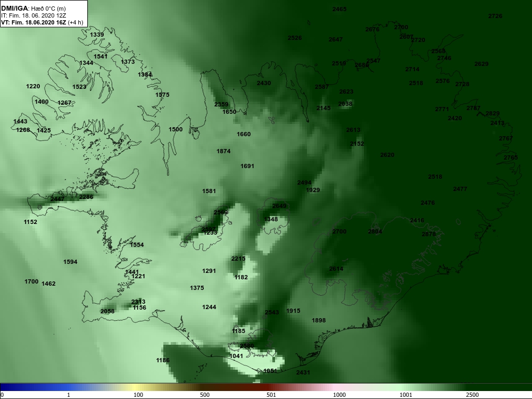Click the VT: Fim. 18.06.2020 16Z line
The width and height of the screenshot is (532, 399).
coord(42,22)
